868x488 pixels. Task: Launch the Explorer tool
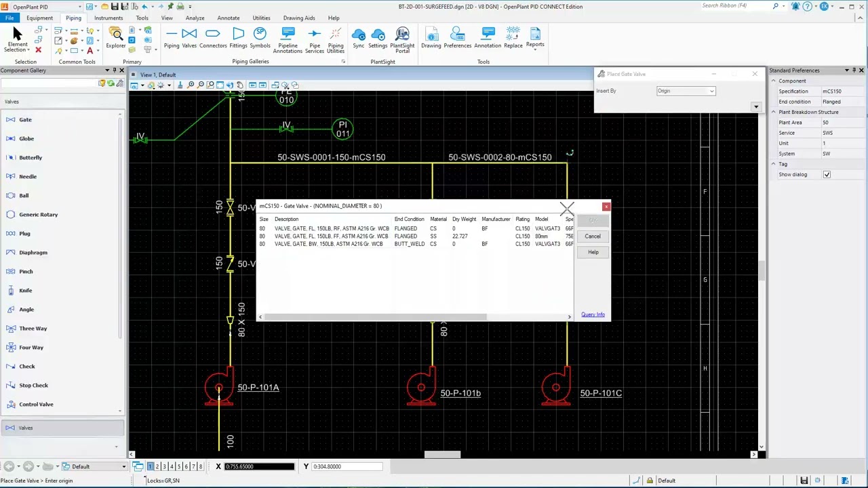tap(116, 38)
